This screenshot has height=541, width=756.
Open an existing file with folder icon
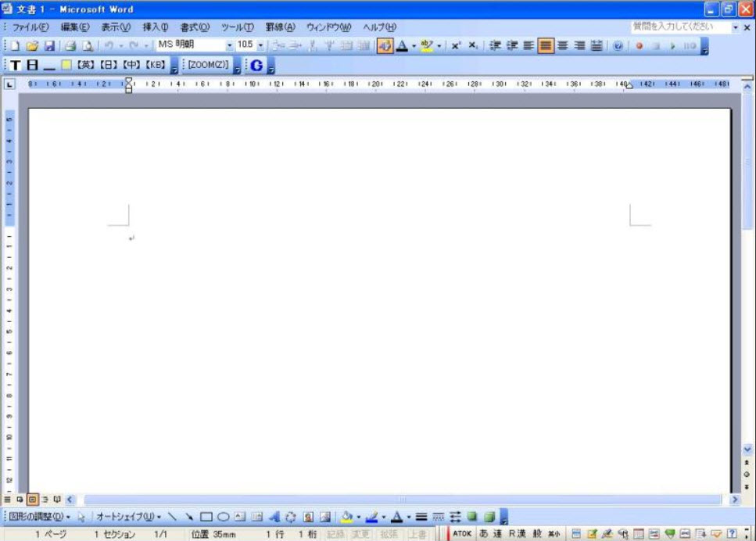(x=32, y=46)
